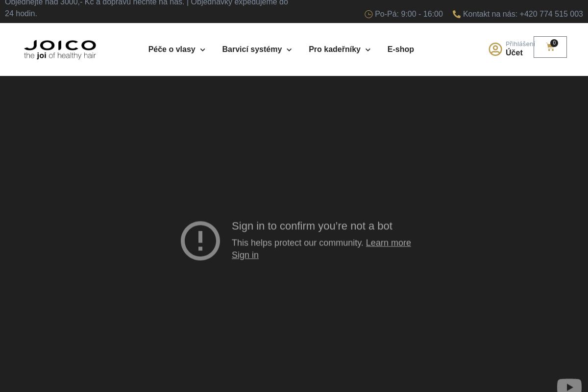Click the clock icon beside opening hours
The height and width of the screenshot is (392, 588).
[368, 14]
